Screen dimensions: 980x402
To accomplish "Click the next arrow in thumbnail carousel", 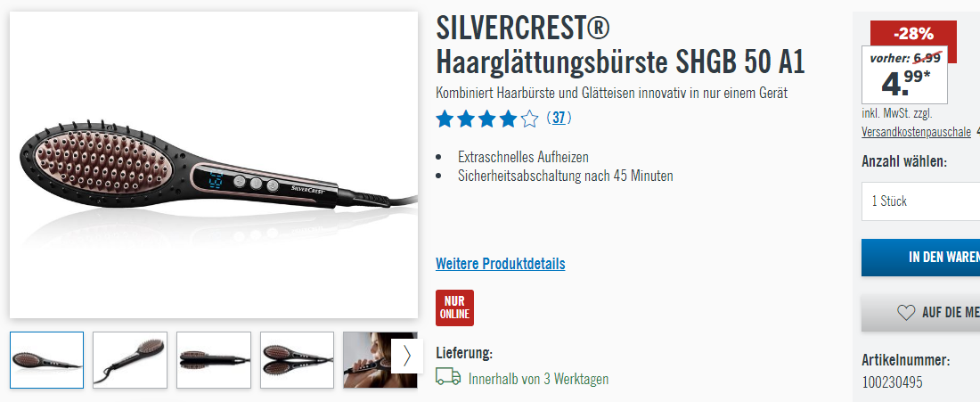I will click(405, 357).
